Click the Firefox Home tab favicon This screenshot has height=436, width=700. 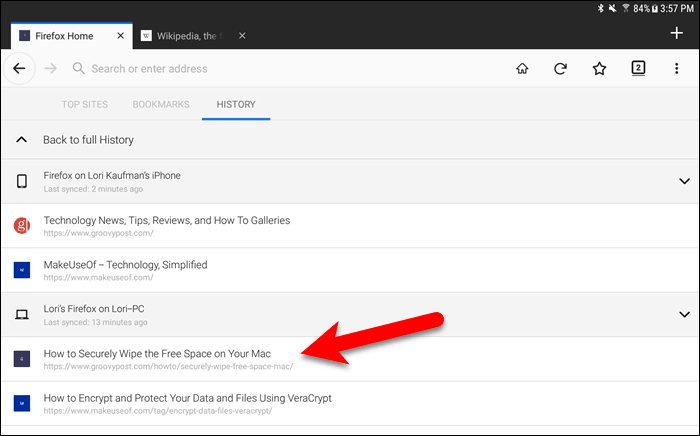(25, 36)
